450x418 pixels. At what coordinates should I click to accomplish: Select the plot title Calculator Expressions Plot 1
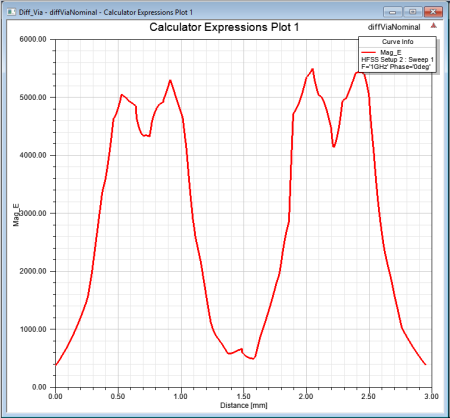(x=224, y=27)
